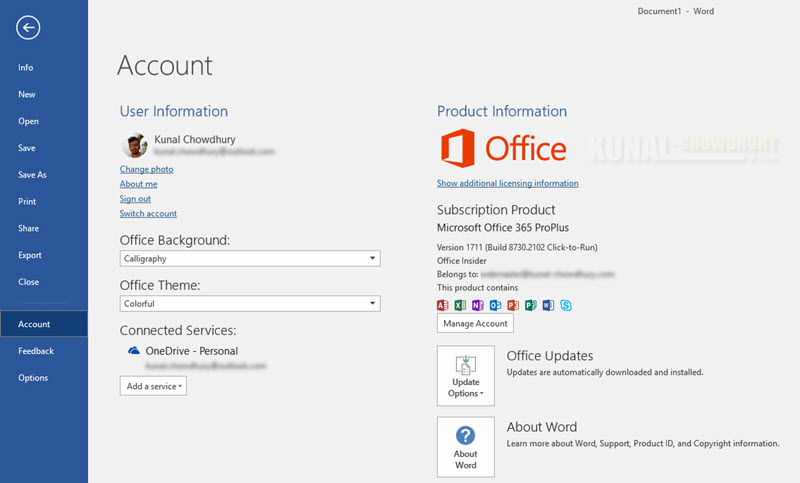Image resolution: width=800 pixels, height=483 pixels.
Task: Click the Switch account link
Action: (148, 214)
